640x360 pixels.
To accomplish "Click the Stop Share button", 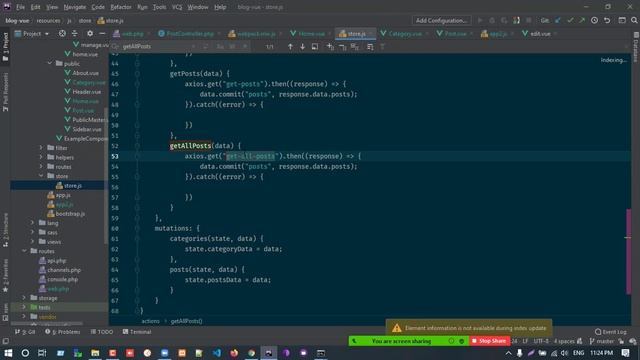I will click(x=489, y=341).
